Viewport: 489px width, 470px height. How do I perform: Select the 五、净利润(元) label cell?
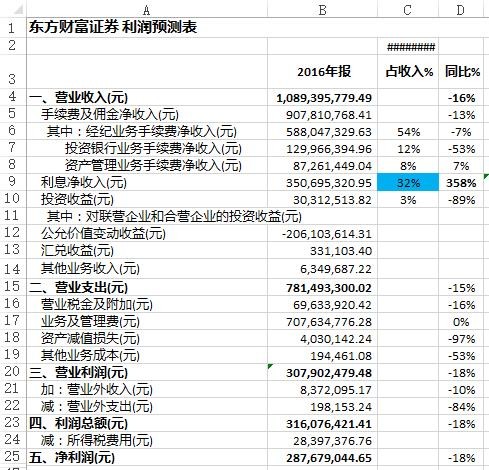click(x=147, y=457)
